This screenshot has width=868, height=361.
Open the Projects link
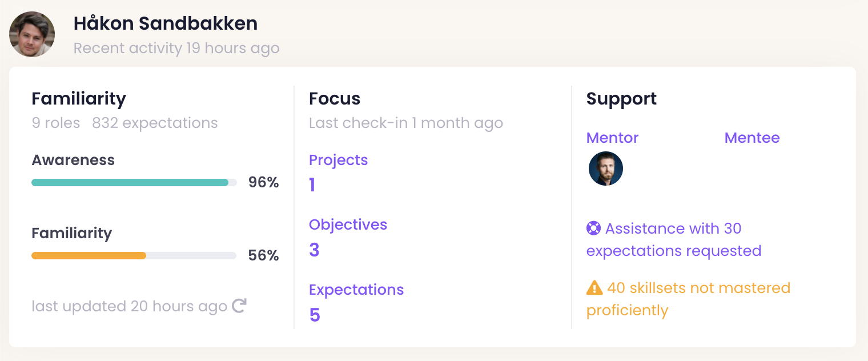click(x=338, y=160)
